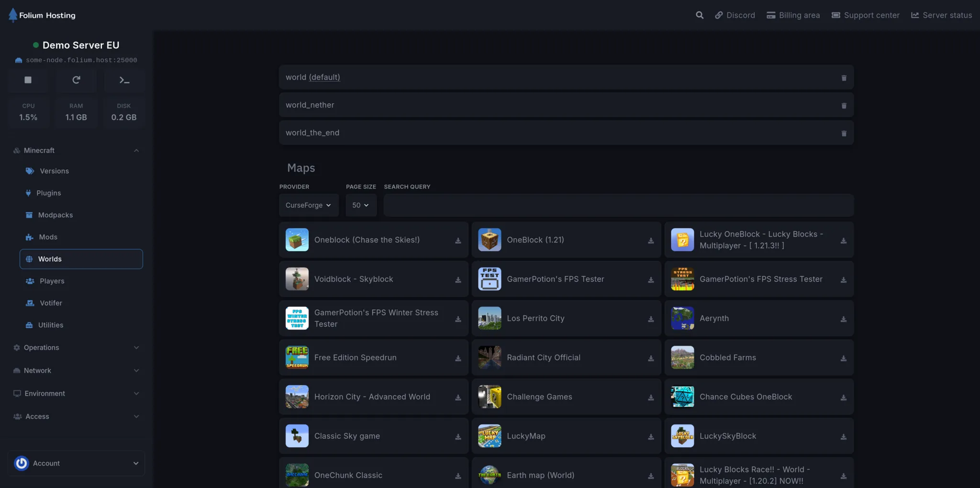The image size is (980, 488).
Task: Select the Los Perrito City map thumbnail
Action: [x=489, y=318]
